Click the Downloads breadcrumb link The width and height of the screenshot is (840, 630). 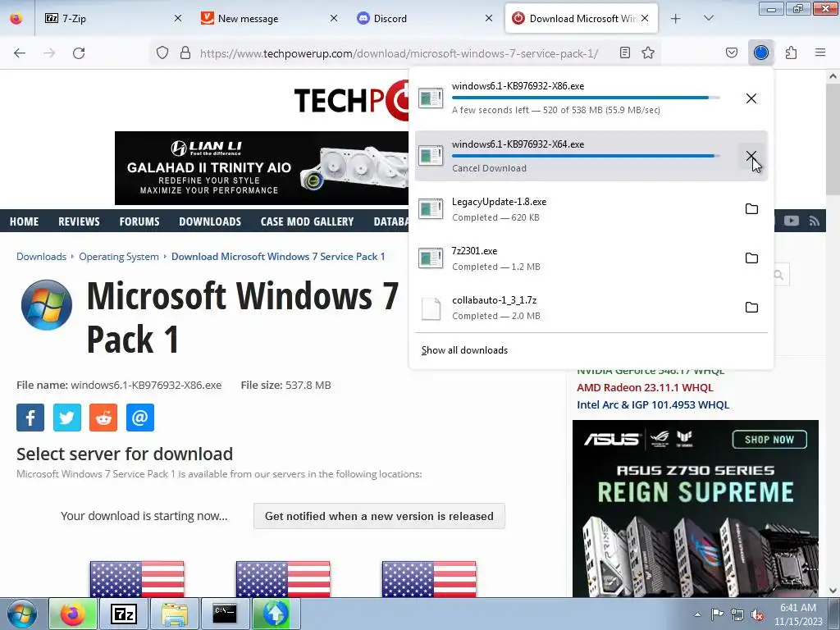pyautogui.click(x=41, y=257)
